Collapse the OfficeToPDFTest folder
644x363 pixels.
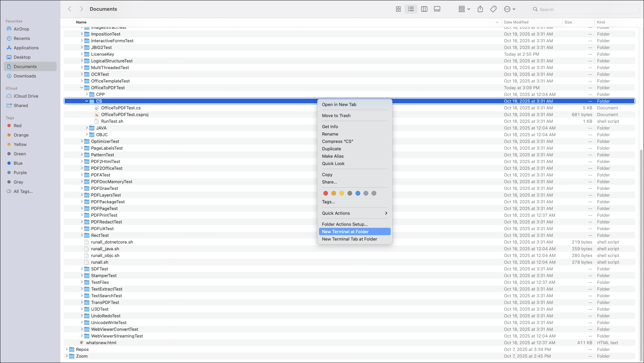tap(81, 88)
